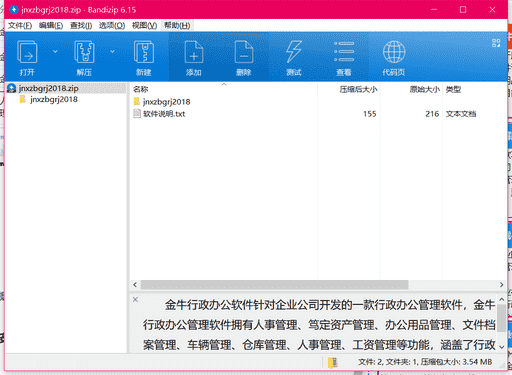This screenshot has width=512, height=375.
Task: Select the jnxzbgrj2018 folder in the file list
Action: pyautogui.click(x=166, y=102)
